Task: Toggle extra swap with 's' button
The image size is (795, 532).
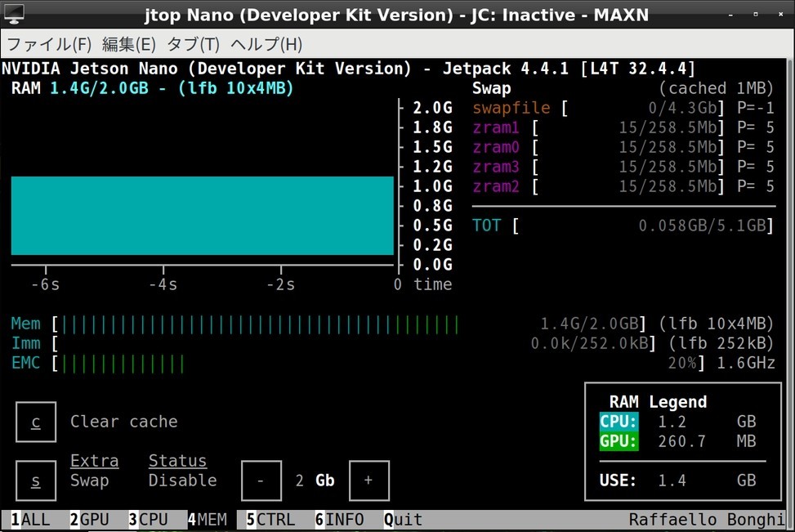Action: click(35, 481)
